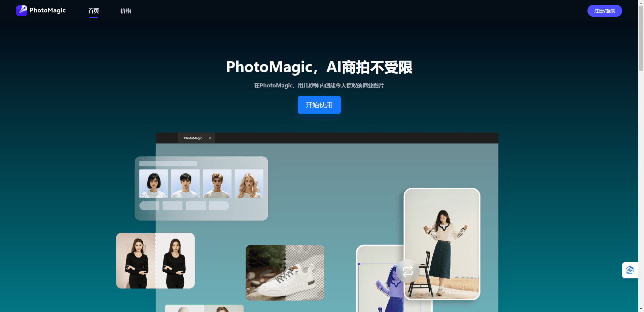Click the PhotoMagic tab in the browser mockup
Image resolution: width=644 pixels, height=312 pixels.
[x=192, y=138]
